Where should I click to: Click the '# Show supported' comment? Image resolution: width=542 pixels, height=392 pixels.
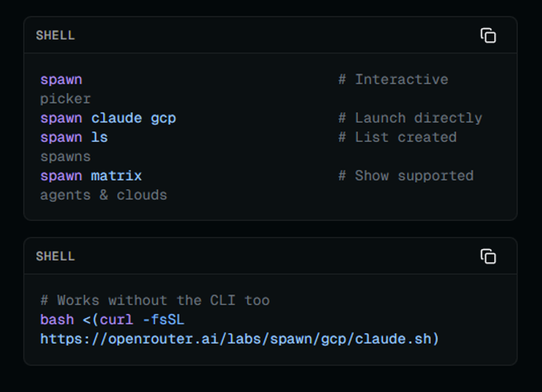pyautogui.click(x=406, y=176)
